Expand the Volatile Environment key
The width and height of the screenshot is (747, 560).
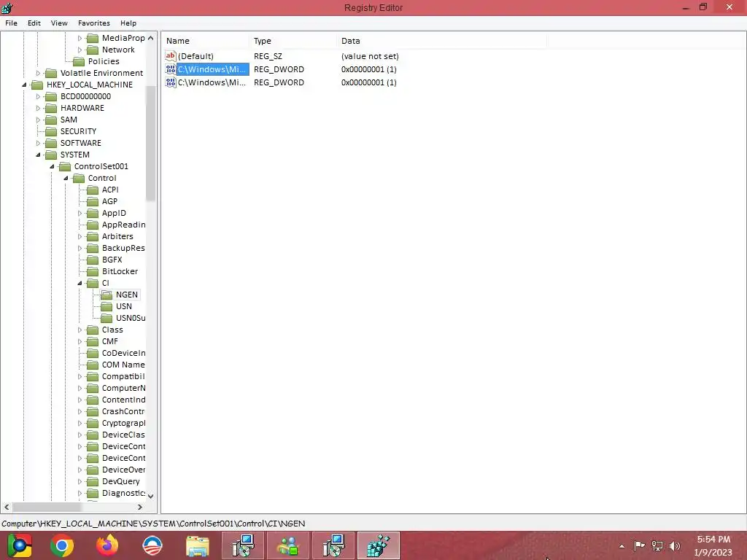click(38, 73)
